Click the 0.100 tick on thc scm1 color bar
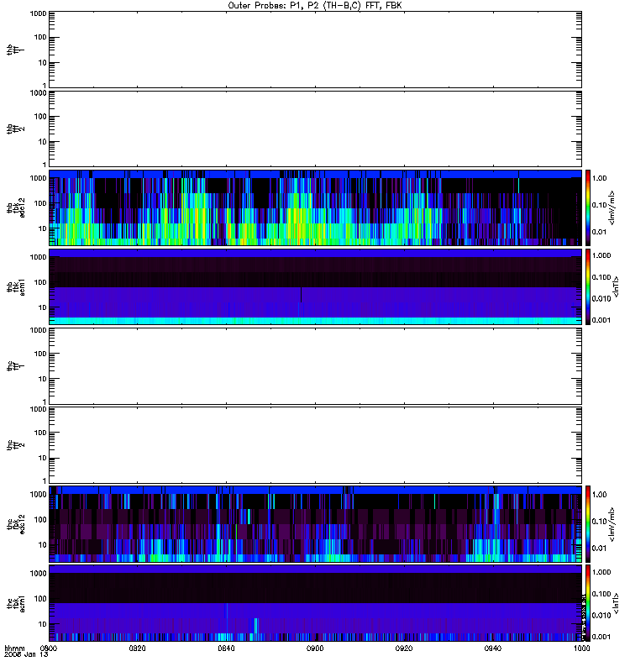 (x=601, y=594)
